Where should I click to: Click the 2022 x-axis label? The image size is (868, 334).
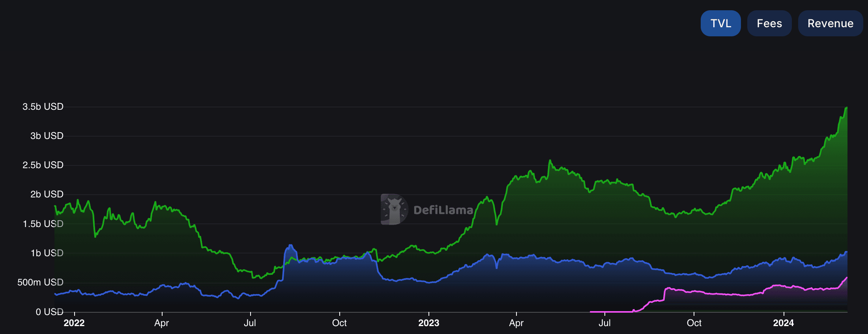(x=74, y=323)
